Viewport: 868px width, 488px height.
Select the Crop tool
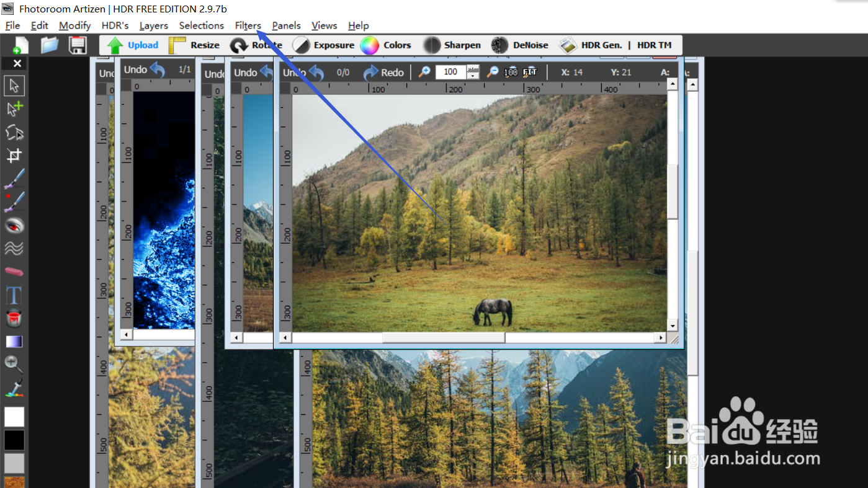[14, 155]
